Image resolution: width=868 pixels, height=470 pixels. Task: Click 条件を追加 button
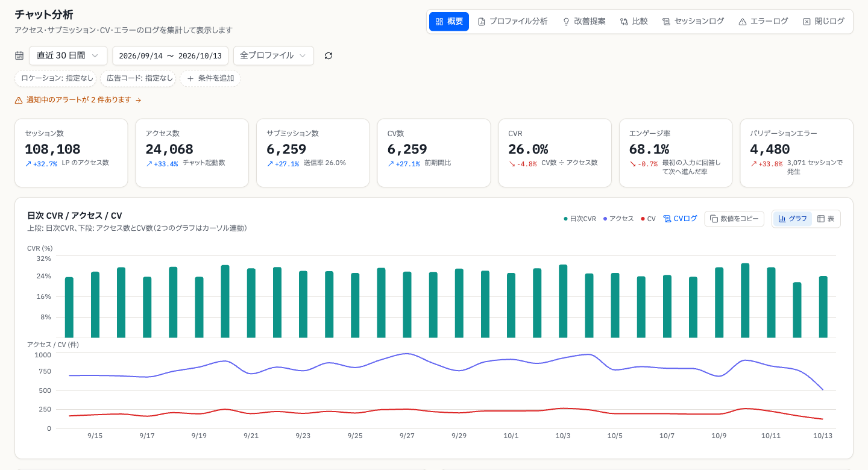click(x=210, y=78)
